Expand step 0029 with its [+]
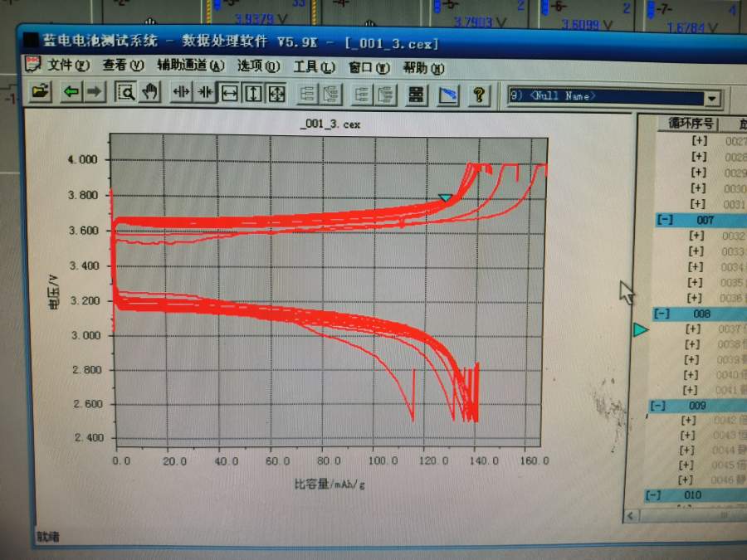This screenshot has height=560, width=747. [699, 172]
